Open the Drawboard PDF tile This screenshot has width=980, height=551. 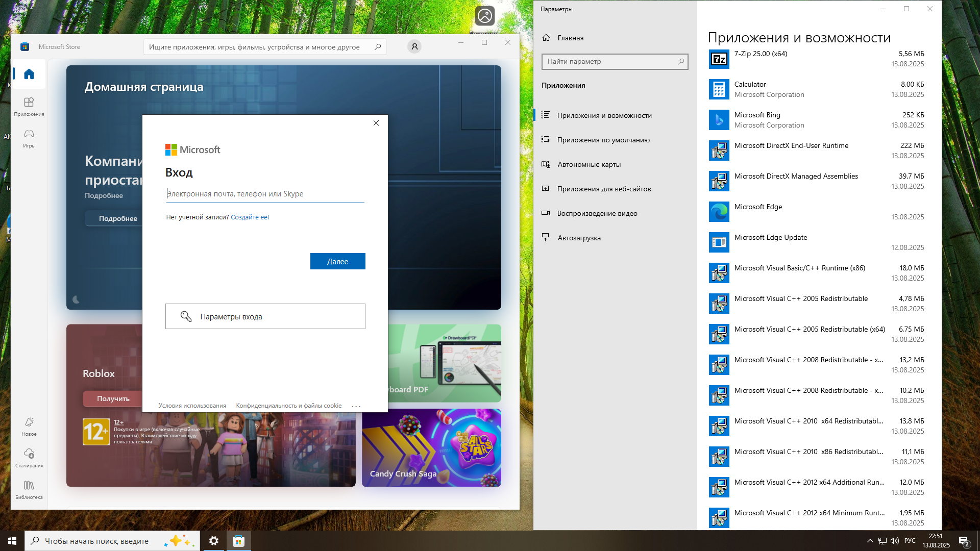click(444, 363)
